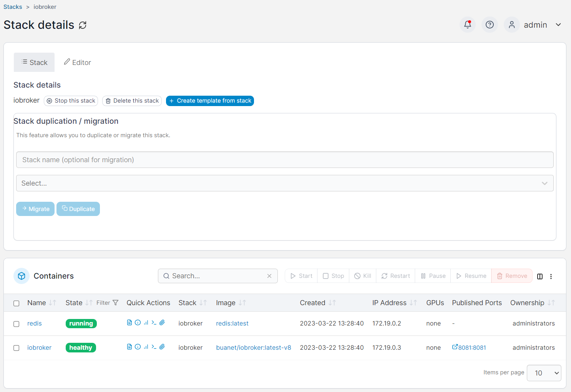Screen dimensions: 571x392
Task: Open the containers table kebab menu
Action: click(551, 276)
